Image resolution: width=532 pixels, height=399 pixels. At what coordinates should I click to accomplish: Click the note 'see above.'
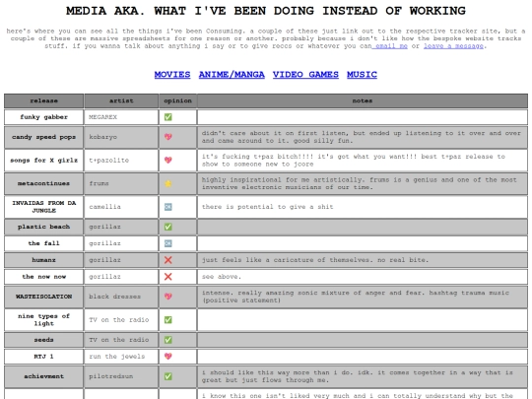[222, 277]
